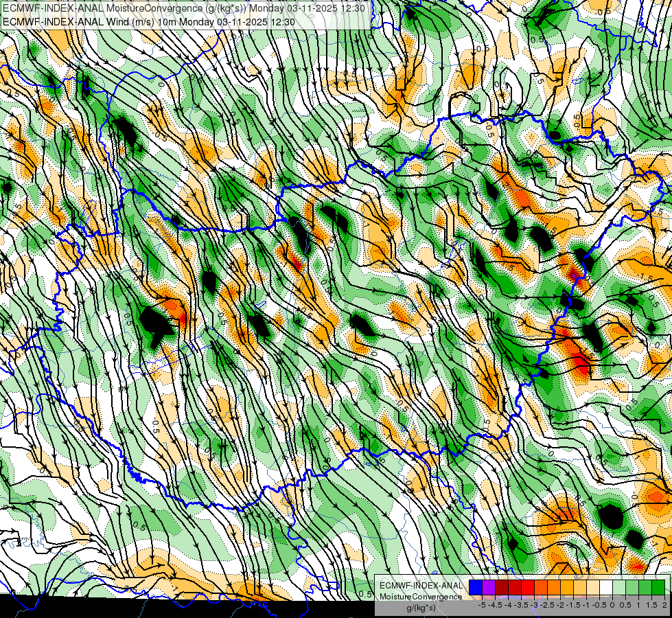Select legend swatch between -3.5 and -3
Viewport: 672px width, 618px height.
pos(528,588)
